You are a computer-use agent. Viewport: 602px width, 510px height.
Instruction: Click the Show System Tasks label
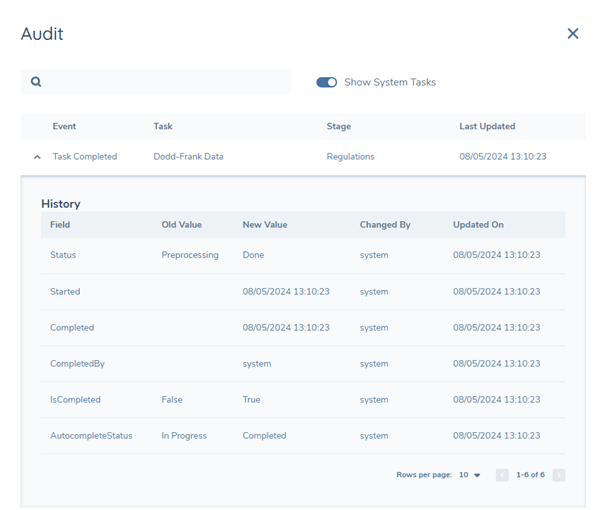(x=390, y=82)
